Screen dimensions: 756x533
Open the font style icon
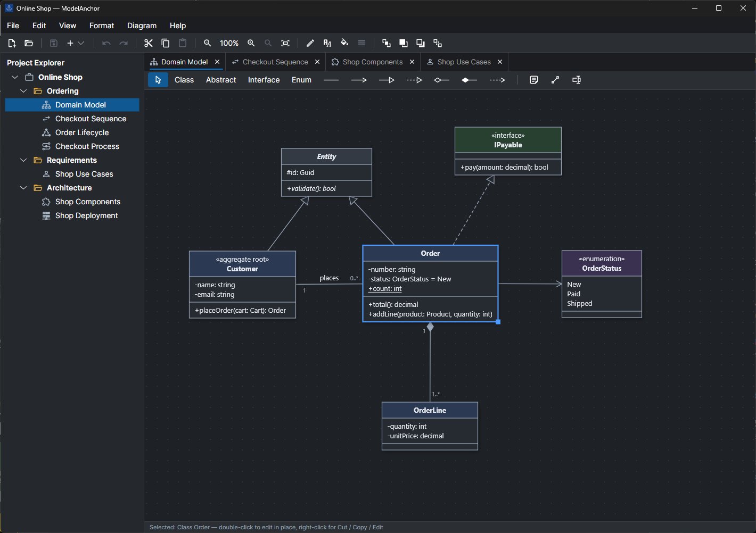[327, 43]
